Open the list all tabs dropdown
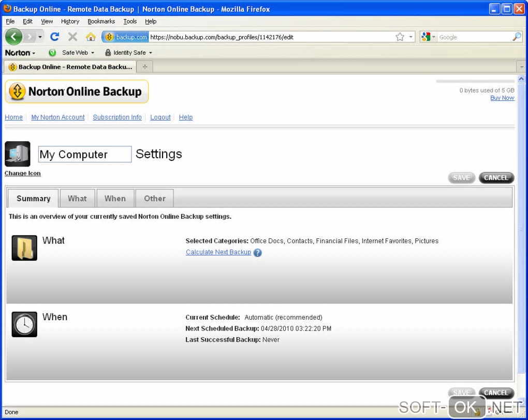This screenshot has width=528, height=420. point(522,67)
